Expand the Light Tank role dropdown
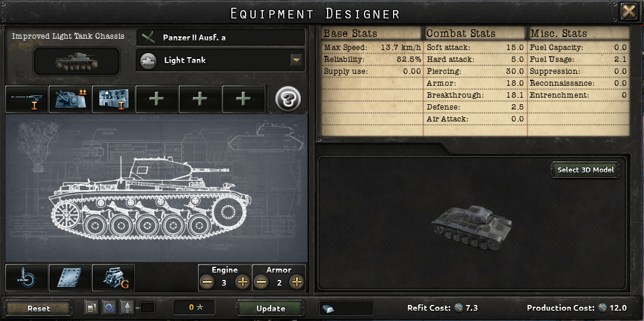 (x=296, y=61)
